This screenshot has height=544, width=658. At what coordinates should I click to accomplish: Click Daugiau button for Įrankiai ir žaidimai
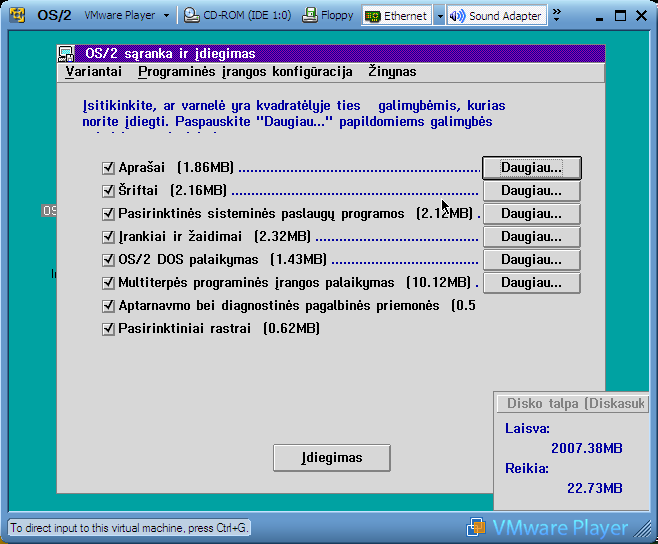531,237
